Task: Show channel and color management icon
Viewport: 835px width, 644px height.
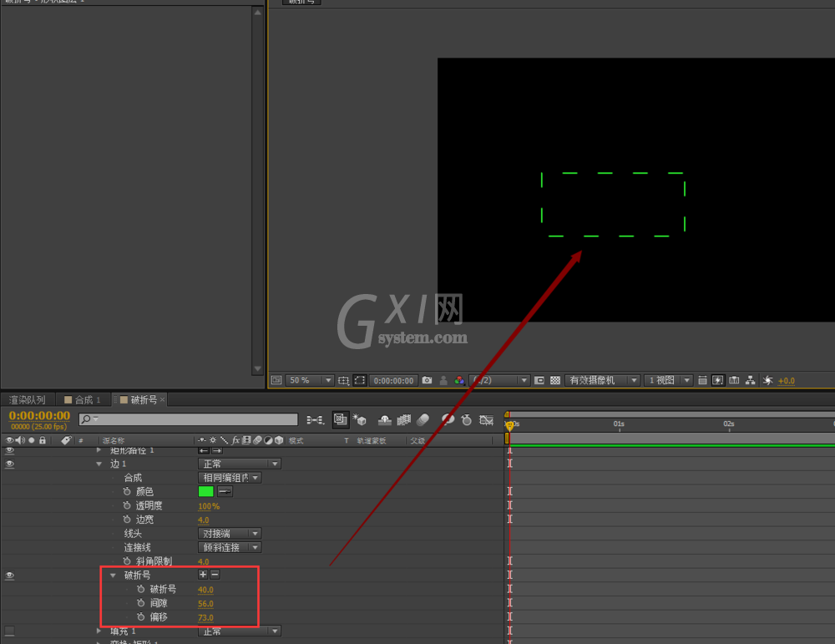Action: [459, 380]
